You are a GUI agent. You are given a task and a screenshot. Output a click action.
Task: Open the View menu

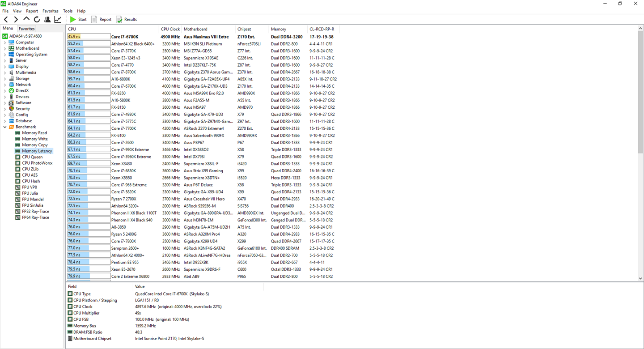click(x=17, y=11)
